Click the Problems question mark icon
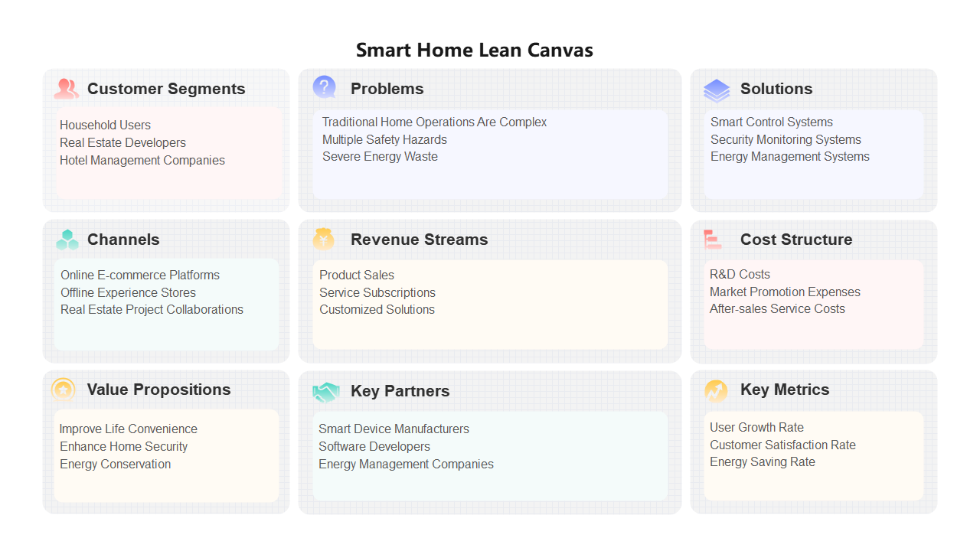 coord(325,87)
